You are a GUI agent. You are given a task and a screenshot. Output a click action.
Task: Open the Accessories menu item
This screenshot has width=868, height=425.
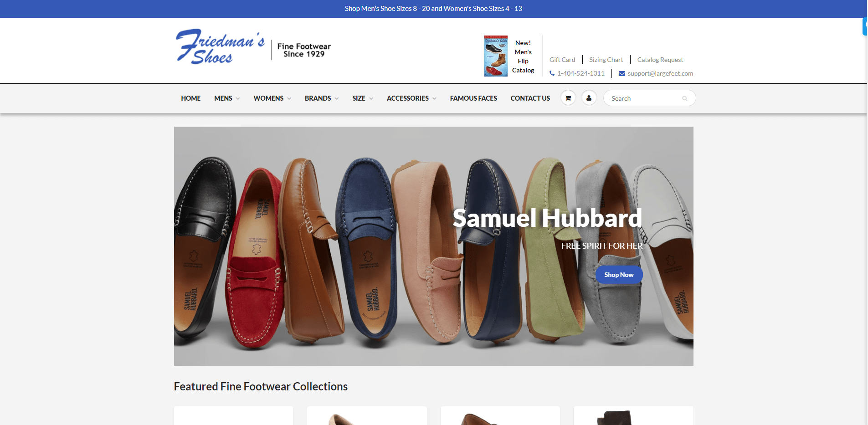[x=408, y=98]
